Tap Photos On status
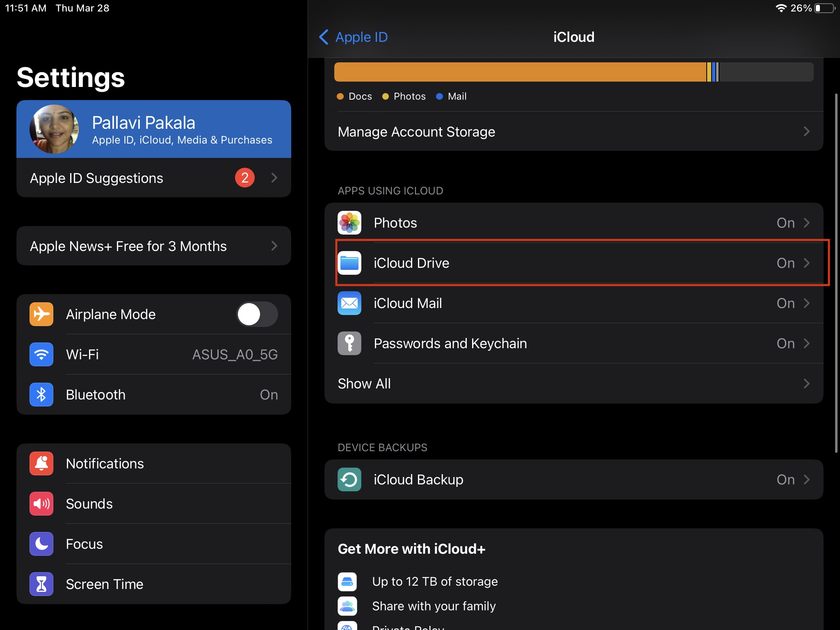 [785, 223]
